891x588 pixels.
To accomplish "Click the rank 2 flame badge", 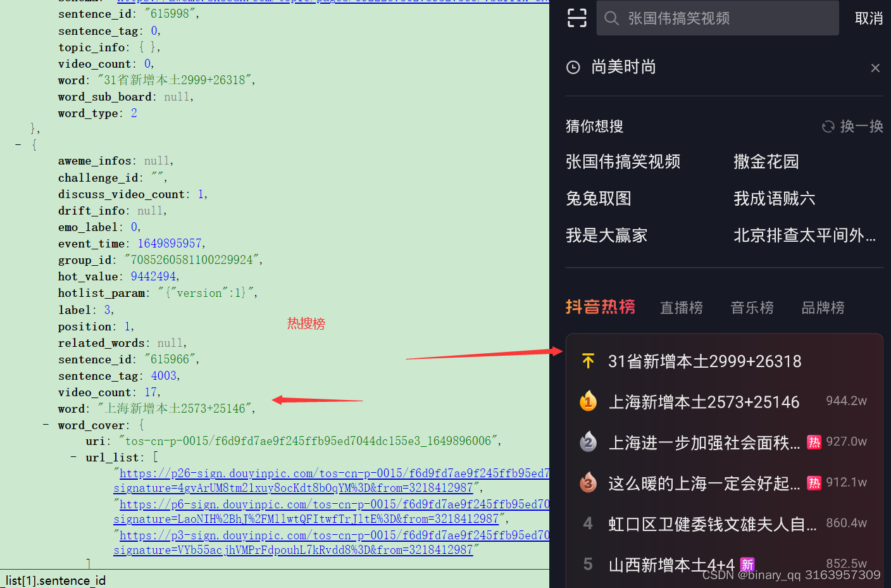I will click(588, 442).
